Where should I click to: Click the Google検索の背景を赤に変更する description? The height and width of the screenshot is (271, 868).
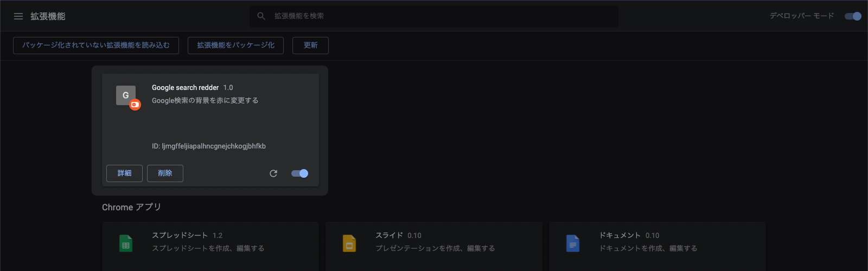(x=205, y=101)
